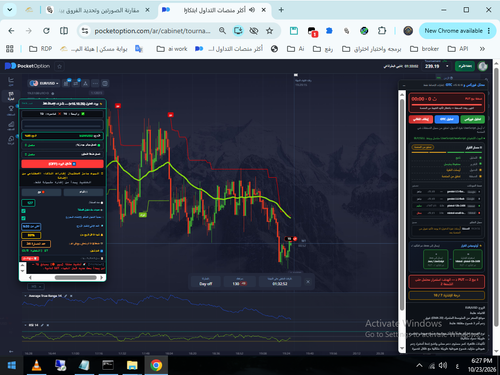Select the Pocket Option browser tab

[215, 10]
